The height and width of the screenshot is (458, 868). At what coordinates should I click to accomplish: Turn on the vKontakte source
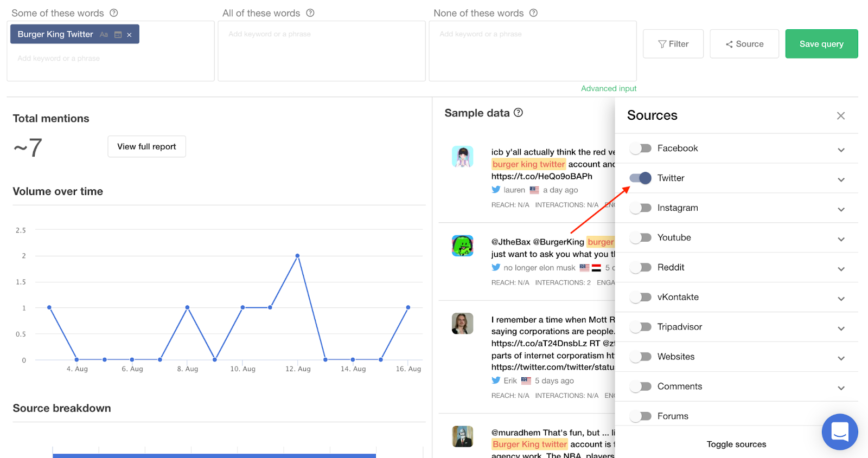pos(641,298)
